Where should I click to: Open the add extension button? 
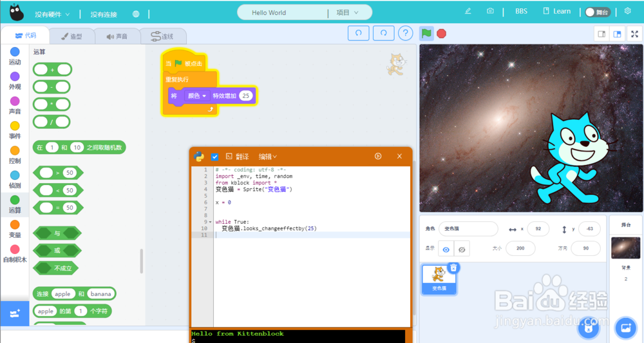click(15, 313)
